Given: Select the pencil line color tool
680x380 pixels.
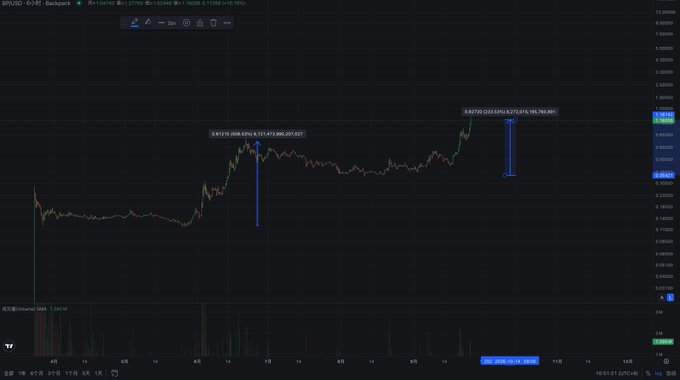Looking at the screenshot, I should (135, 23).
